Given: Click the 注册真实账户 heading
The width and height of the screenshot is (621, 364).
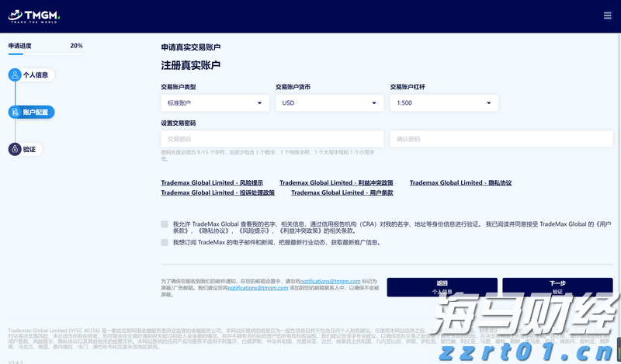Looking at the screenshot, I should coord(190,65).
